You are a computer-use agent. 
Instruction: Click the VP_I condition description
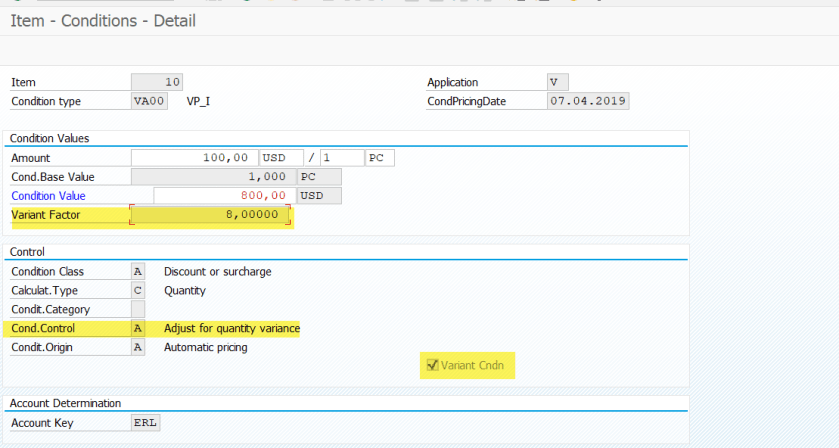[x=198, y=101]
